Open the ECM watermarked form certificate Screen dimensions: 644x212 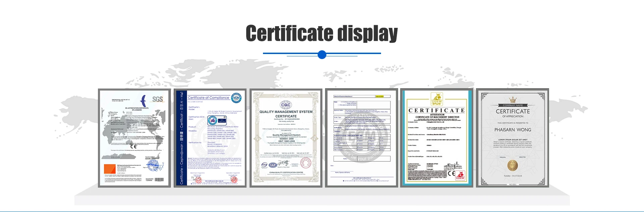(361, 138)
